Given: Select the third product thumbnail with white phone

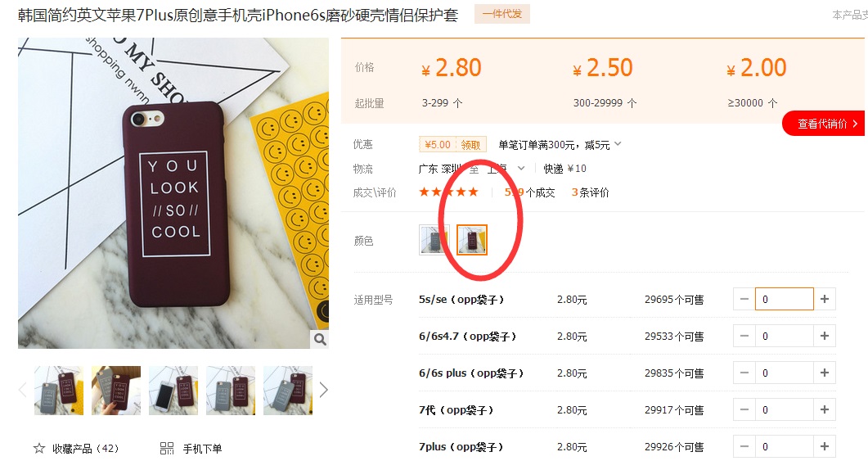Looking at the screenshot, I should click(x=173, y=391).
